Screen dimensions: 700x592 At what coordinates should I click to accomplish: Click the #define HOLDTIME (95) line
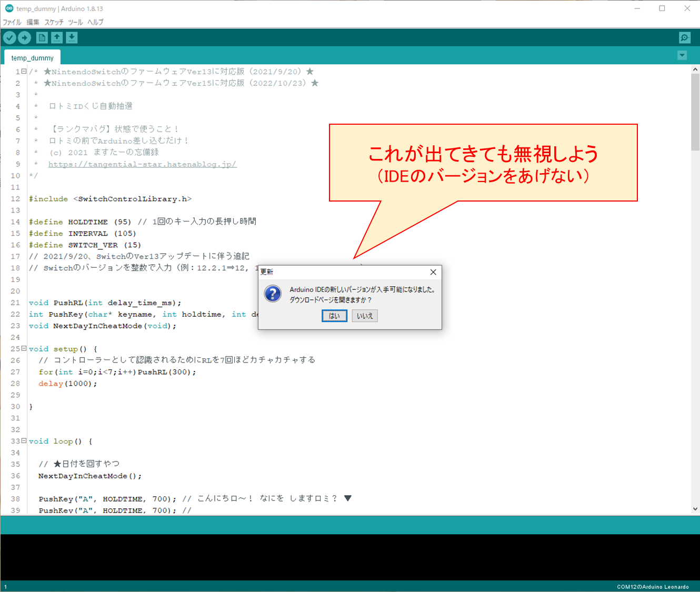(x=143, y=222)
